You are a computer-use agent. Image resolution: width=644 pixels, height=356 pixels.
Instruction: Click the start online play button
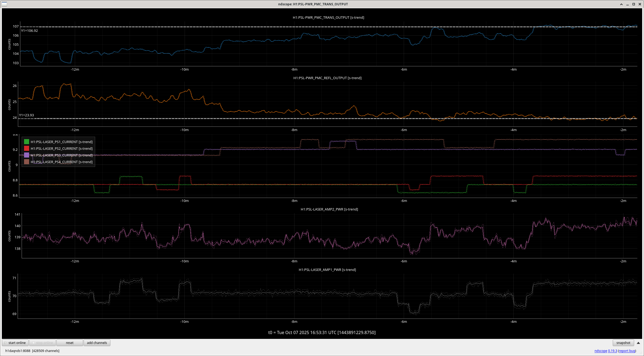pyautogui.click(x=15, y=343)
